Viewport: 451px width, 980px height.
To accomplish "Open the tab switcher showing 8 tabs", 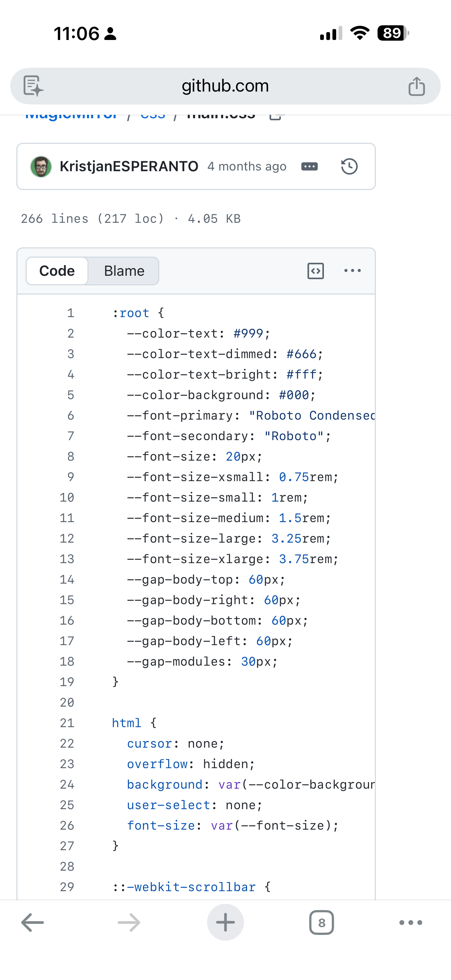I will (321, 923).
